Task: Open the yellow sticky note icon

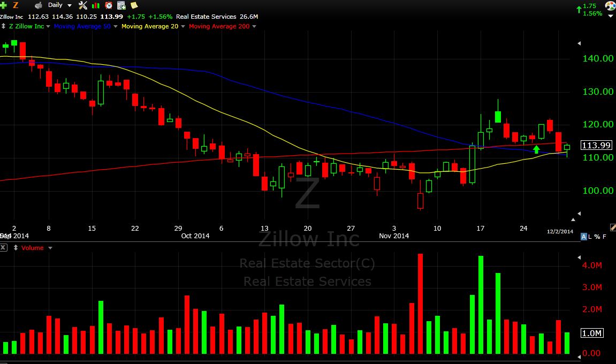Action: click(134, 5)
